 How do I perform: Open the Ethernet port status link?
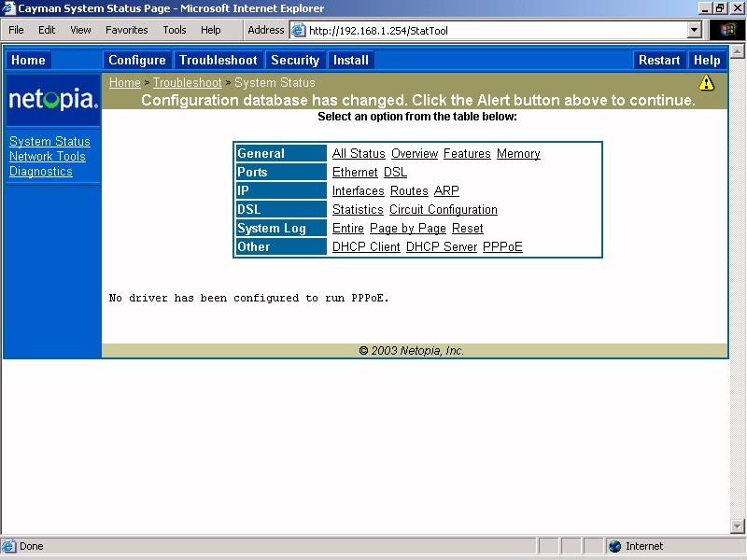click(x=355, y=173)
